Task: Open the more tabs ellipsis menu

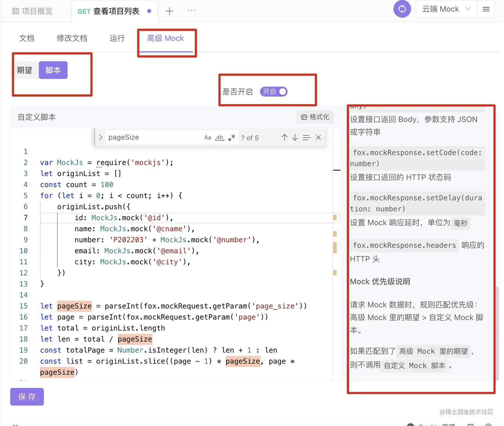Action: pyautogui.click(x=192, y=11)
